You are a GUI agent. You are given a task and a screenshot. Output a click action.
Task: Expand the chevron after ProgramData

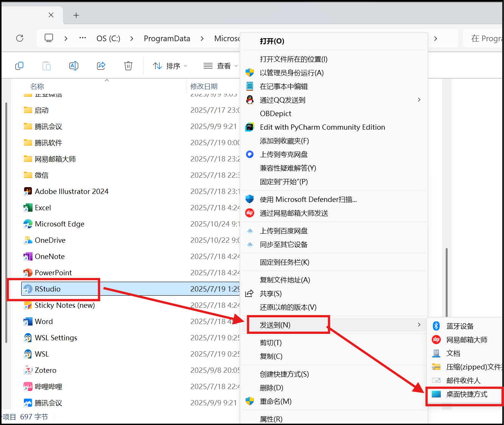202,38
